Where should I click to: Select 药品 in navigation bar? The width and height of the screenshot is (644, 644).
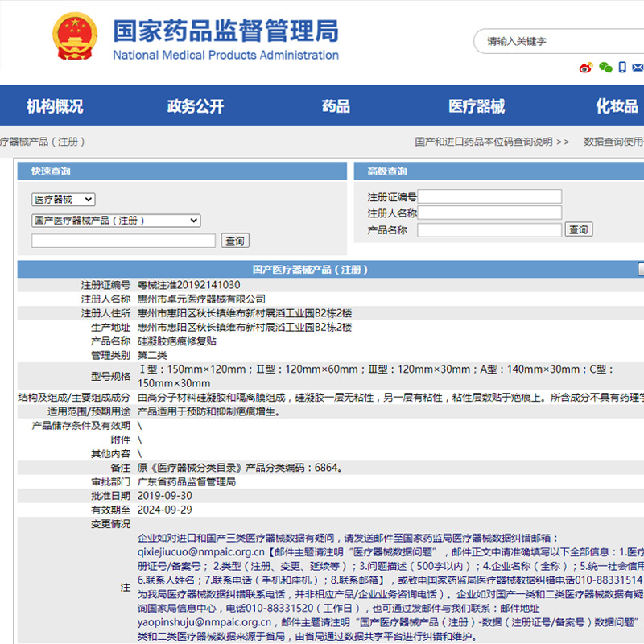tap(336, 106)
